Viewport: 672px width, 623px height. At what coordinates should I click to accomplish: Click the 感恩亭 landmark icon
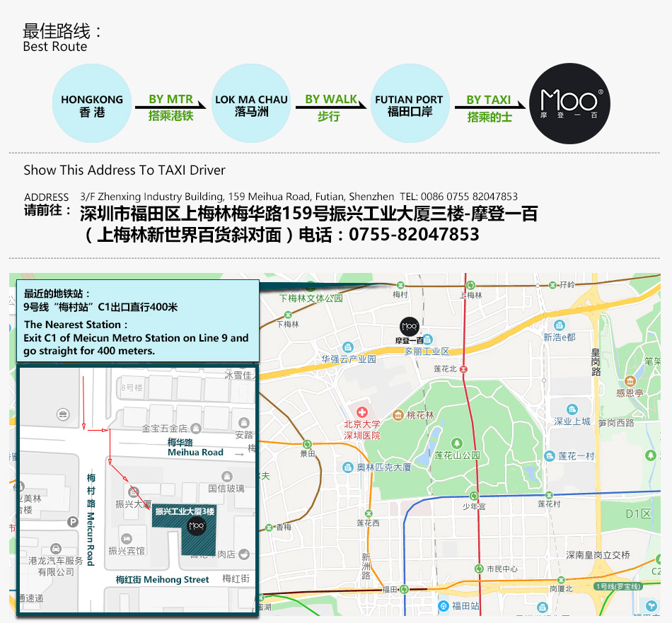[x=630, y=381]
